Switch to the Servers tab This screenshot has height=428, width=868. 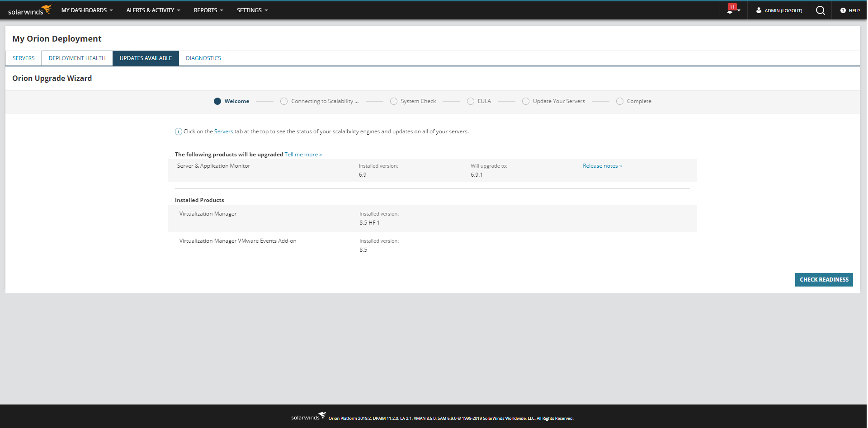pos(24,58)
